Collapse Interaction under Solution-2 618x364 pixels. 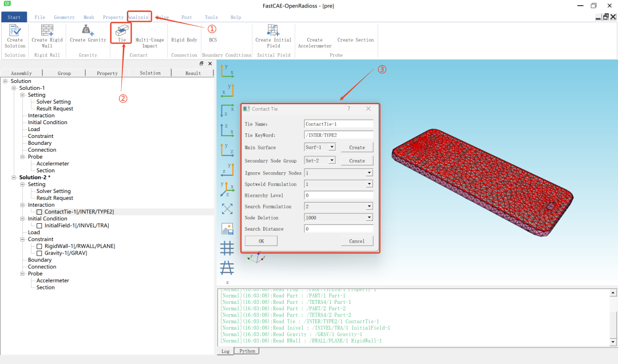click(x=22, y=205)
